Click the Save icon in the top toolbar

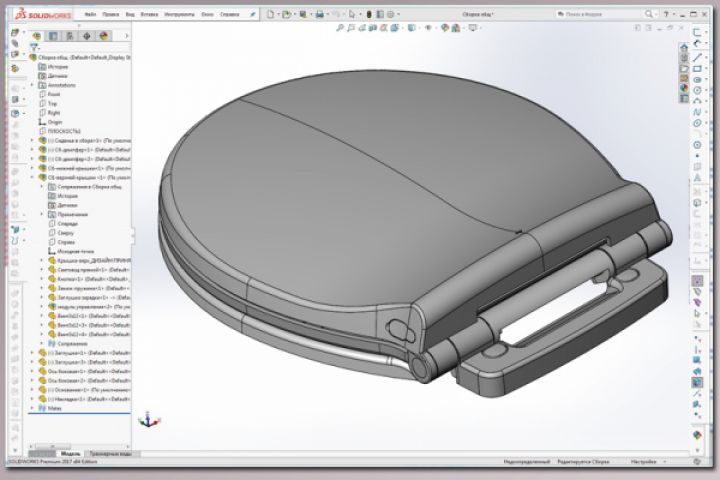[303, 14]
